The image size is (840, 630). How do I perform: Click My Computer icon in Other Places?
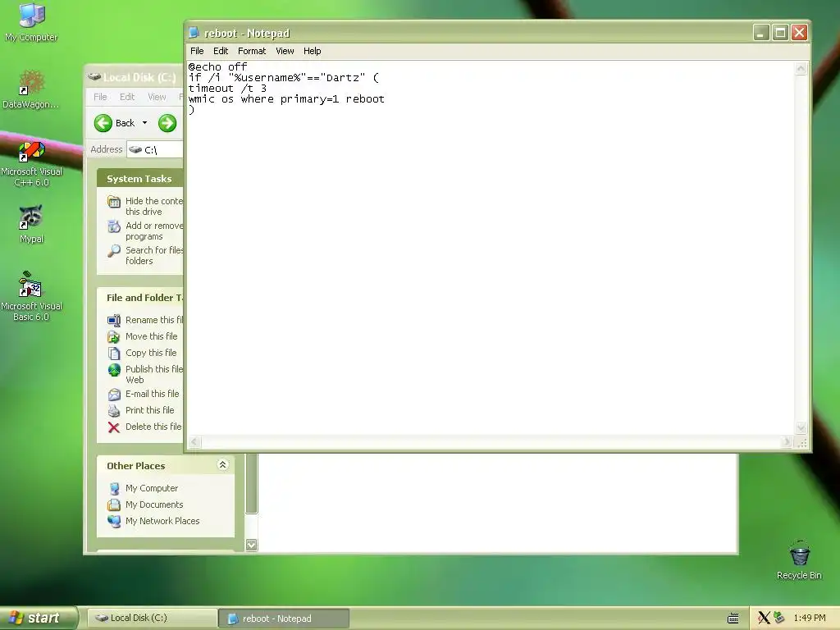click(x=114, y=489)
